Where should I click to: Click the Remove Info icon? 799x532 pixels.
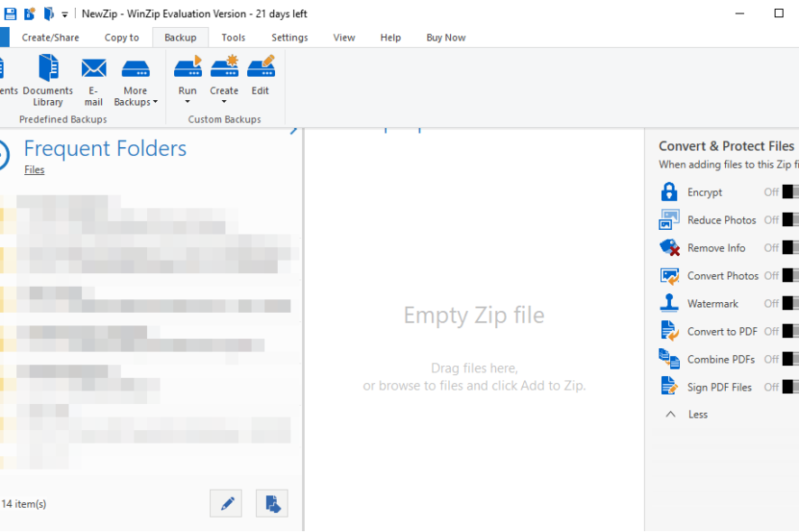pyautogui.click(x=669, y=248)
